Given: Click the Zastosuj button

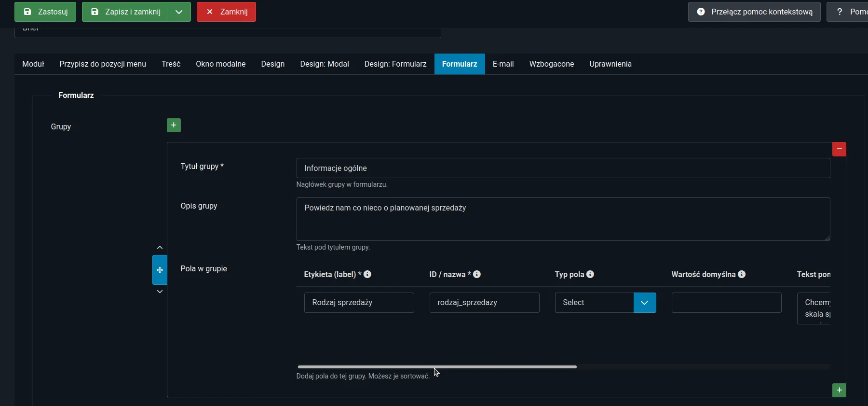Looking at the screenshot, I should click(x=45, y=12).
